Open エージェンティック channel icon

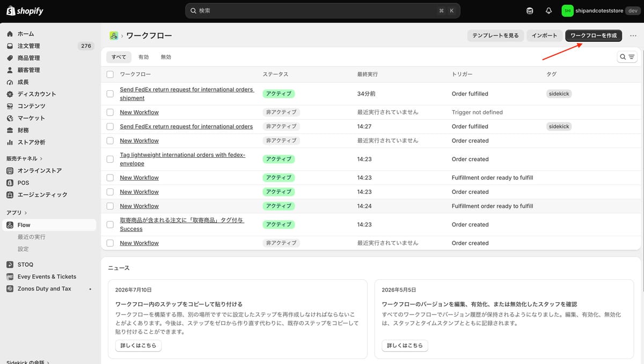(x=10, y=195)
